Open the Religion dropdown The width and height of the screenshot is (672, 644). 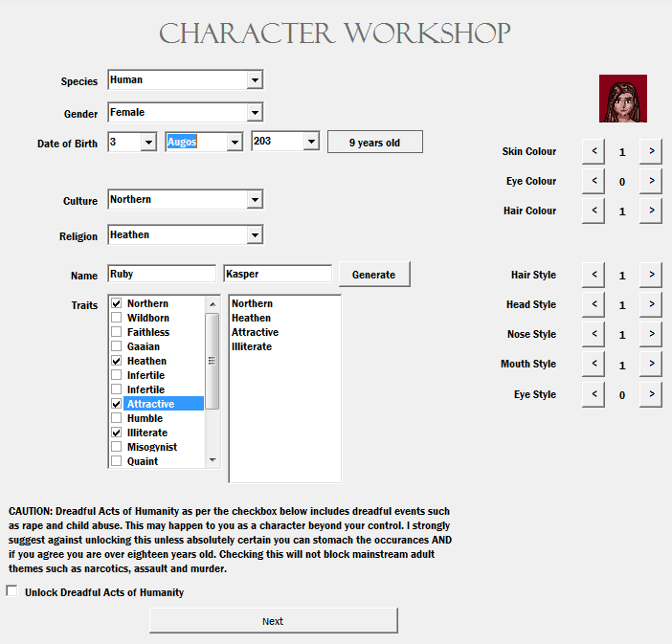tap(255, 235)
